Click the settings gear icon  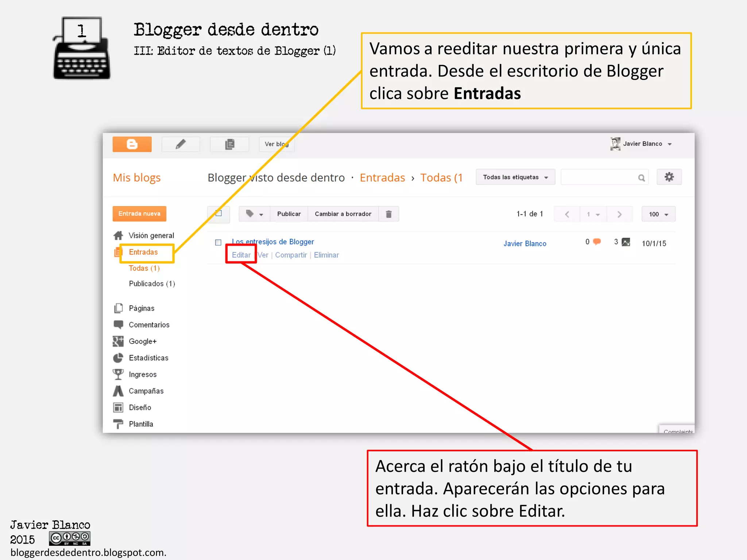tap(669, 177)
